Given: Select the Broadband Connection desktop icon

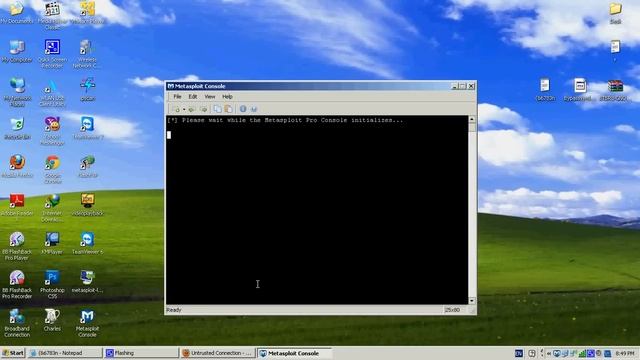Looking at the screenshot, I should coord(17,322).
